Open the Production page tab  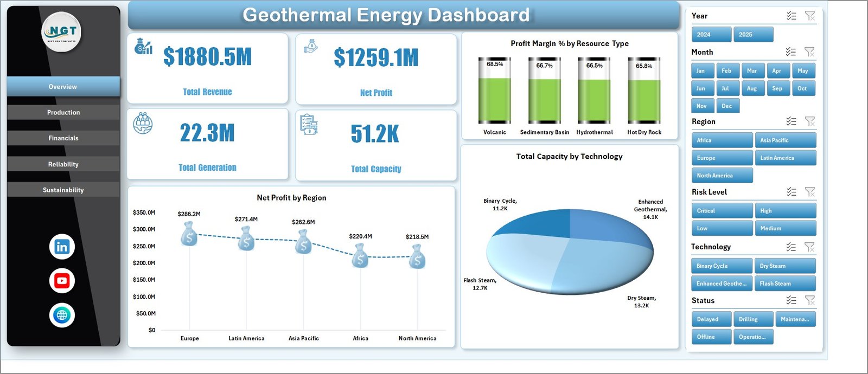coord(63,112)
